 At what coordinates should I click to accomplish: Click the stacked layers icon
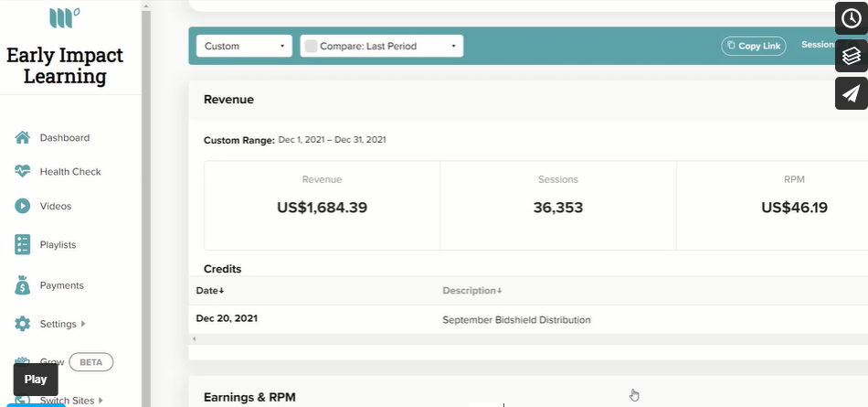(x=851, y=56)
